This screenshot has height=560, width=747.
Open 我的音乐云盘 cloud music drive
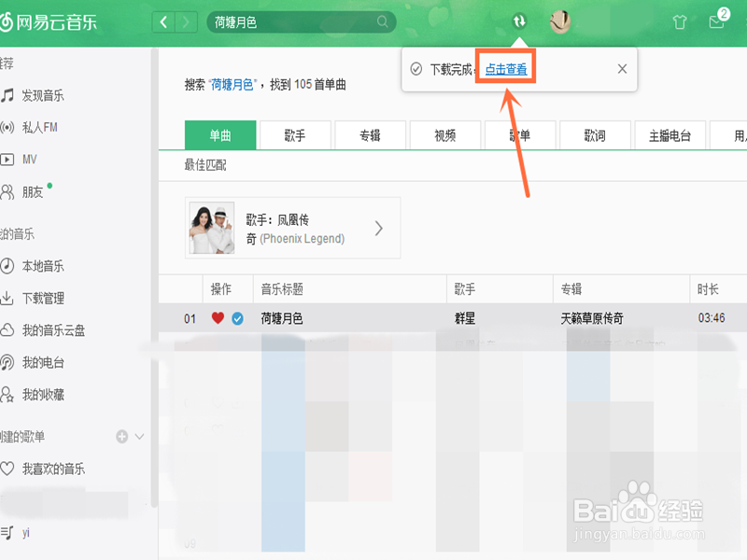tap(52, 329)
